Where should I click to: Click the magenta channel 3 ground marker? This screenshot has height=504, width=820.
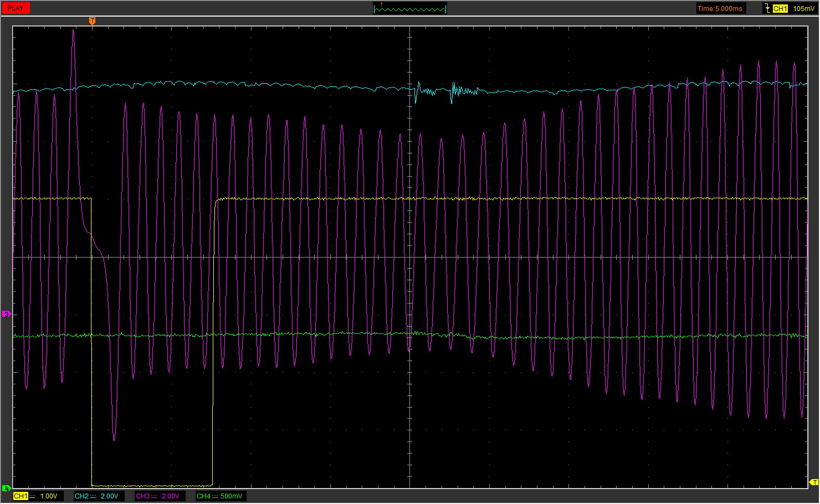tap(7, 314)
